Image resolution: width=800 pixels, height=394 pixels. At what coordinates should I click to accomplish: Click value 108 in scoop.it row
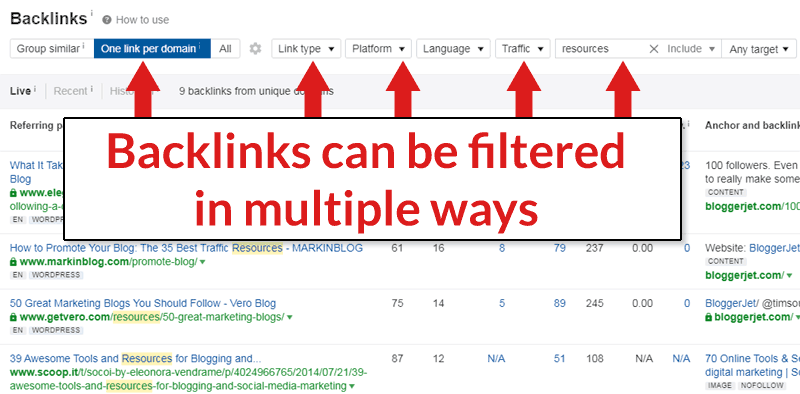coord(594,358)
